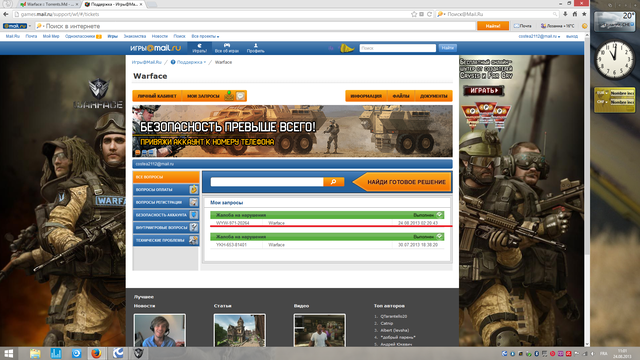Open the Видео thumbnail
Image resolution: width=640 pixels, height=360 pixels.
pyautogui.click(x=320, y=330)
